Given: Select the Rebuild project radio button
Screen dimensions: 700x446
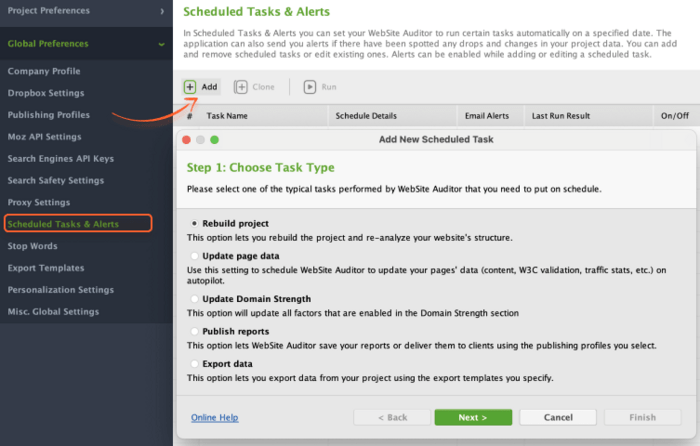Looking at the screenshot, I should 194,223.
